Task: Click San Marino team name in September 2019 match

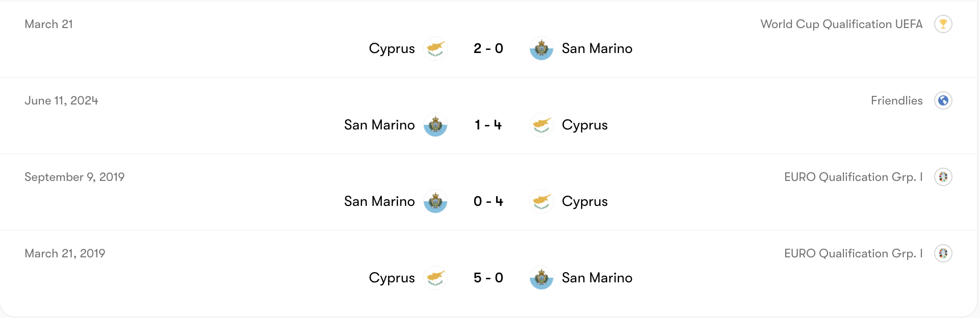Action: [379, 201]
